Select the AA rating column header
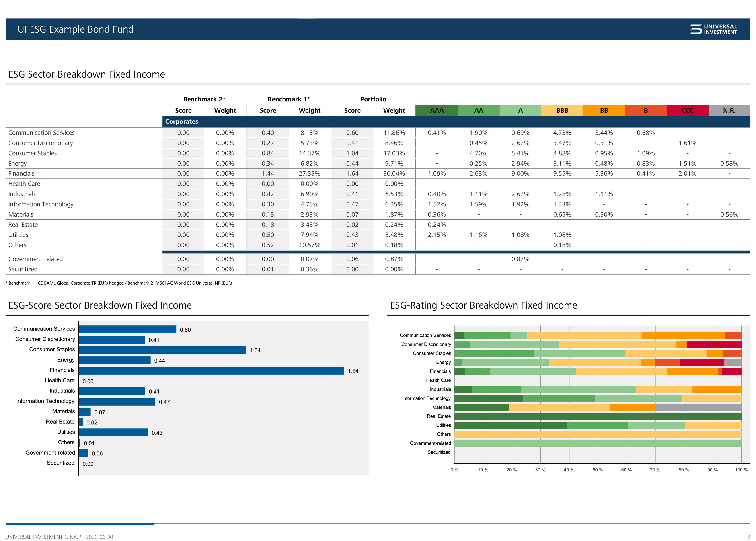The width and height of the screenshot is (756, 541). (478, 110)
